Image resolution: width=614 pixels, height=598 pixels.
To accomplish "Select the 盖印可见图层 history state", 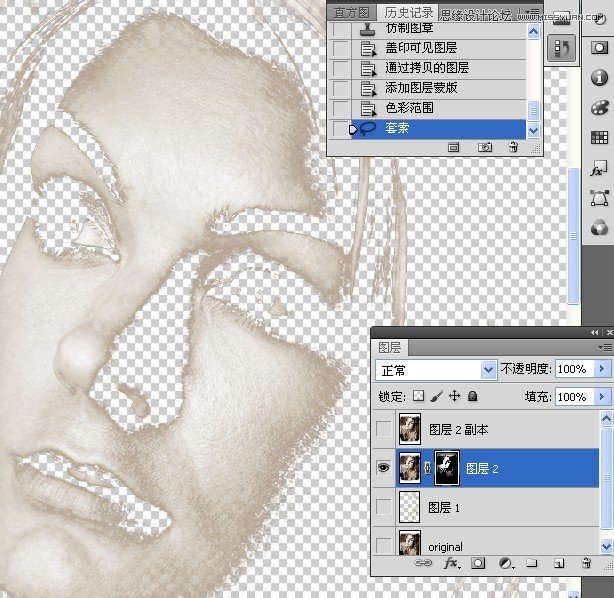I will point(439,49).
